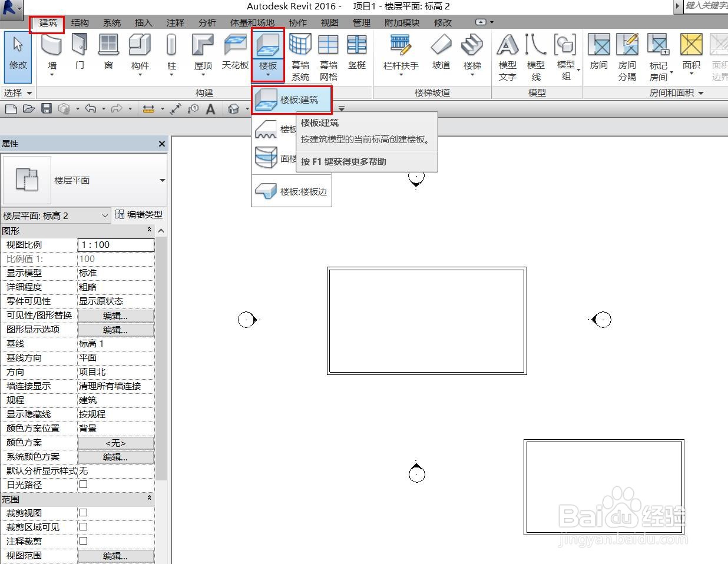The height and width of the screenshot is (564, 728).
Task: Toggle the 注释裁剪 checkbox
Action: click(83, 541)
